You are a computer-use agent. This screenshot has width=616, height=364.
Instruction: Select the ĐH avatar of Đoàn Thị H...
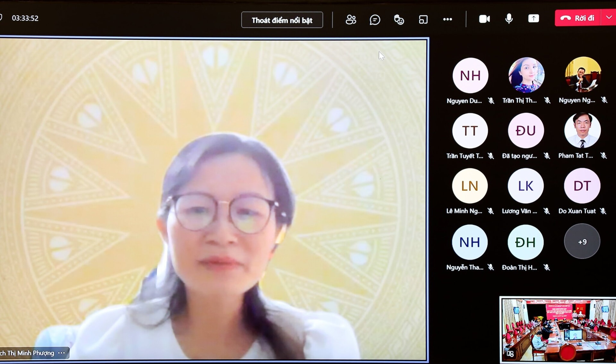[x=526, y=242]
